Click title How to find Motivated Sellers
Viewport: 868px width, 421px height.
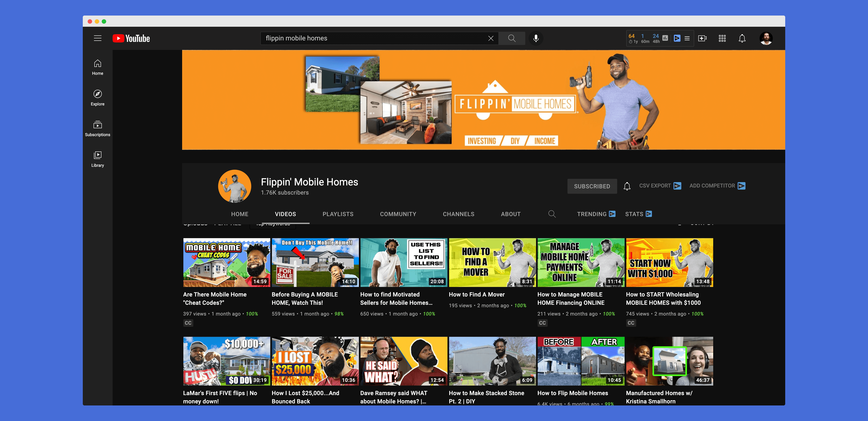pos(396,299)
